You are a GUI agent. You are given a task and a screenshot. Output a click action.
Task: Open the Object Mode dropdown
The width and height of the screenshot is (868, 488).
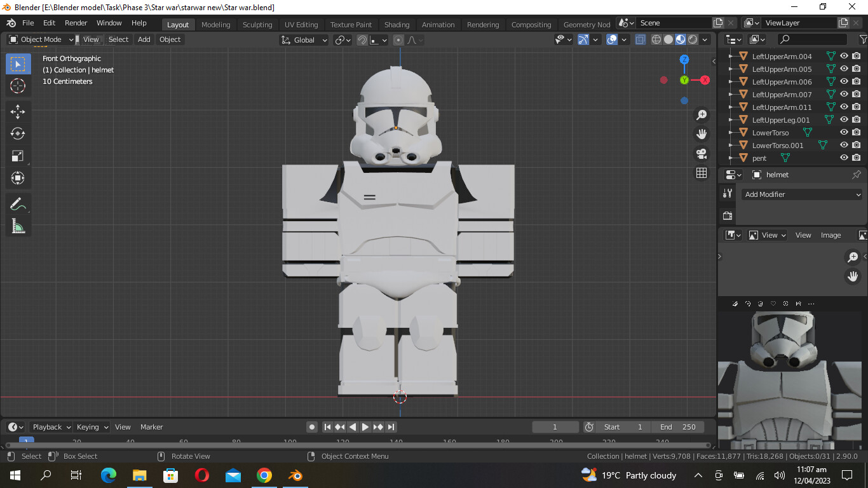click(x=41, y=39)
